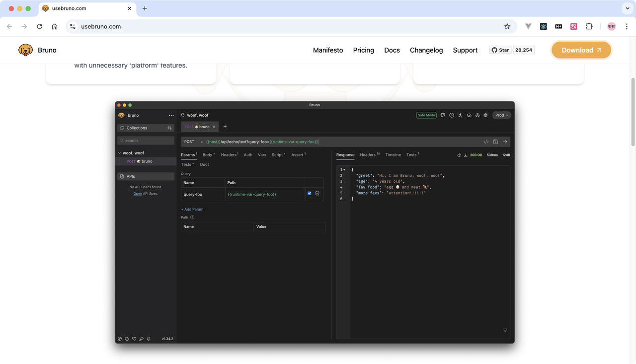Image resolution: width=636 pixels, height=364 pixels.
Task: Click the Open API Spec link
Action: 138,194
